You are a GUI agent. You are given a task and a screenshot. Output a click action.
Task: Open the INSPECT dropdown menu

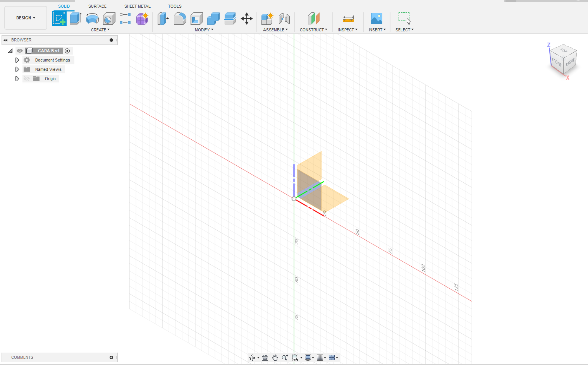348,30
